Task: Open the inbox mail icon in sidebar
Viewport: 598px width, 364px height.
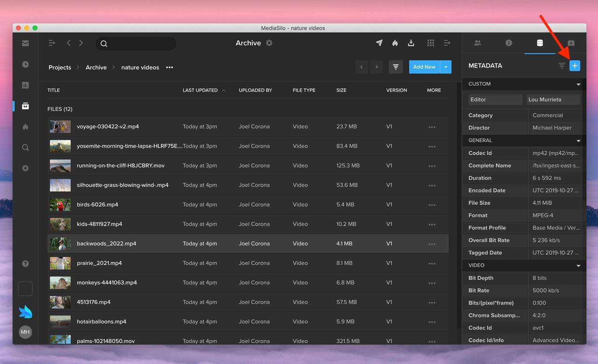Action: coord(25,43)
